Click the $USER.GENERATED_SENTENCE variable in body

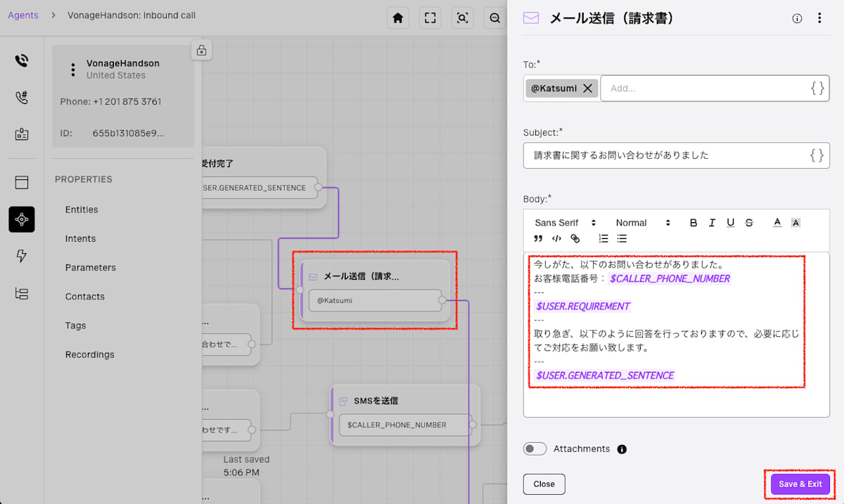[x=605, y=375]
